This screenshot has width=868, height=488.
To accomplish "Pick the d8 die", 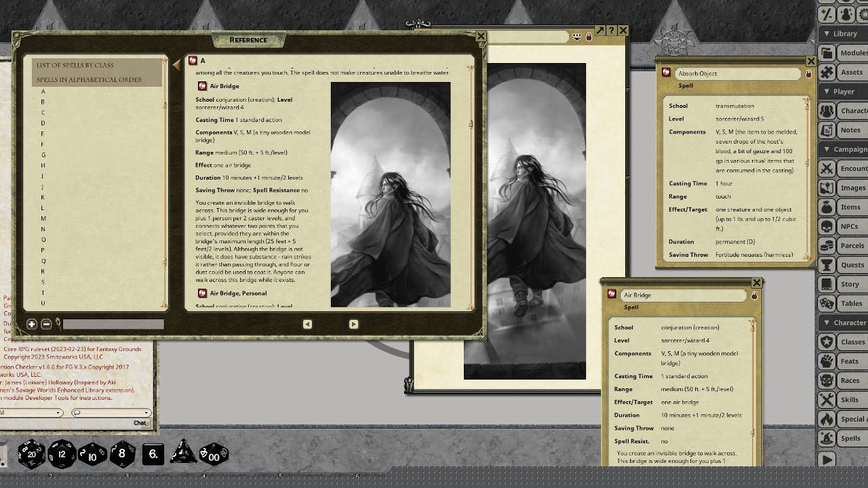I will tap(122, 453).
